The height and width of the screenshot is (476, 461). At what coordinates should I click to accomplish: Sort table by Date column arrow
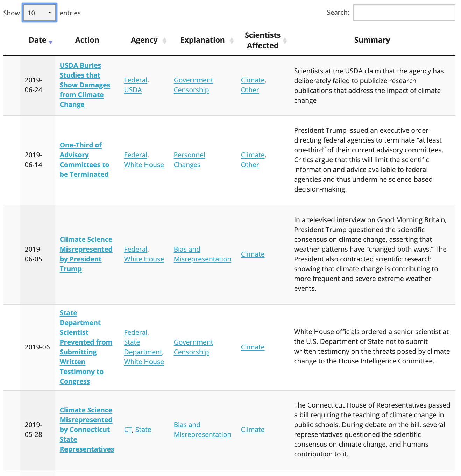tap(51, 42)
